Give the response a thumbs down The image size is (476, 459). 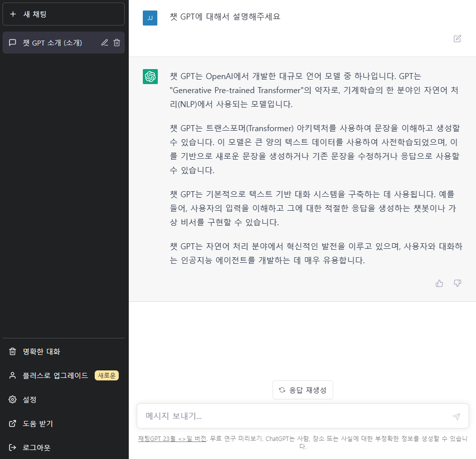point(457,283)
